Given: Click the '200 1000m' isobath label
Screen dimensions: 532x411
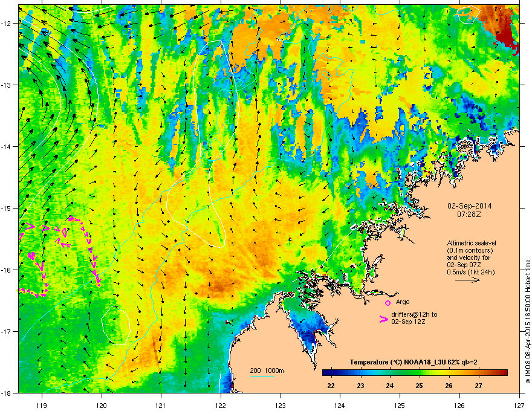Looking at the screenshot, I should pos(267,371).
